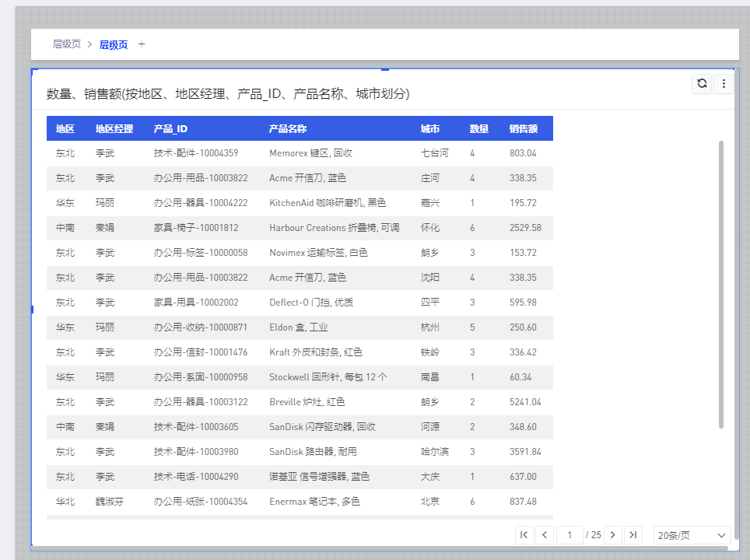
Task: Sort by the 数量 column header
Action: (x=478, y=128)
